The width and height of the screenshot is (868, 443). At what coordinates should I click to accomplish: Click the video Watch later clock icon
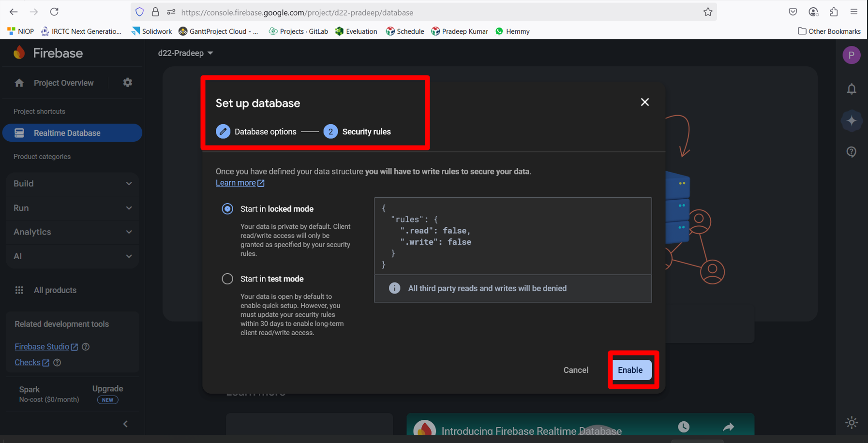683,427
